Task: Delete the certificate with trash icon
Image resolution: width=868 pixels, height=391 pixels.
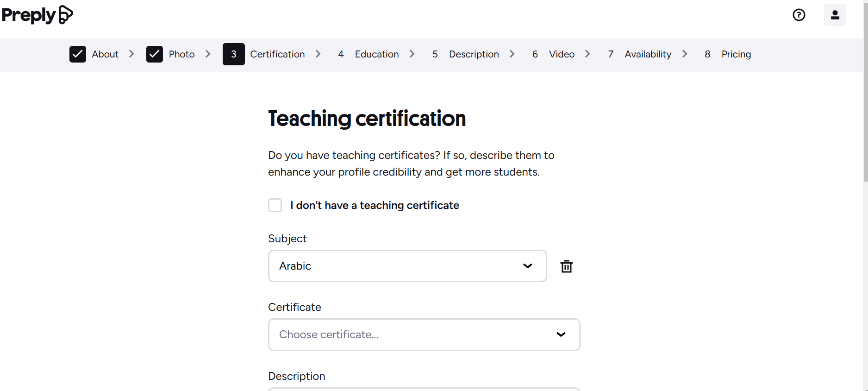Action: (566, 266)
